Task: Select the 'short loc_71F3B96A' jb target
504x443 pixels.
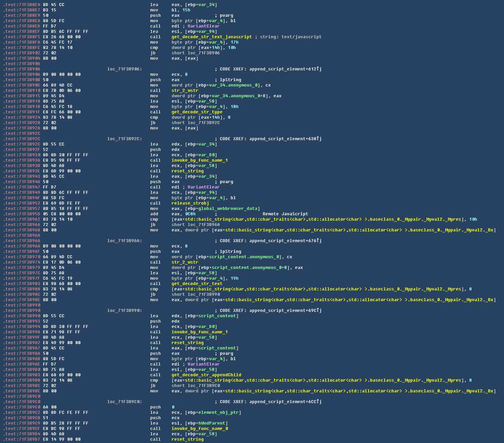Action: click(x=196, y=225)
